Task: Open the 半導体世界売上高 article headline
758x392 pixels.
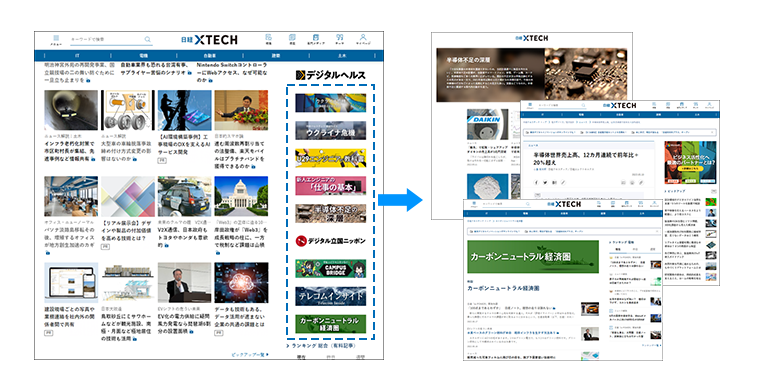Action: coord(585,159)
